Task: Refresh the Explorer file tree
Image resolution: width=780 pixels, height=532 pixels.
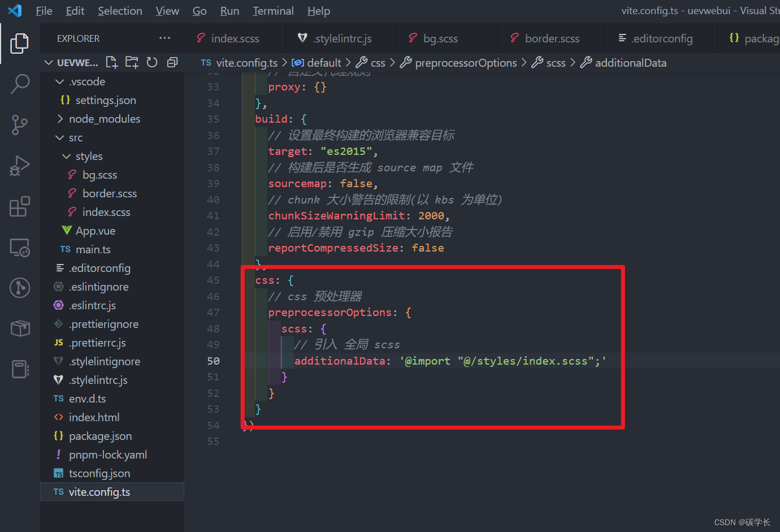Action: pos(152,62)
